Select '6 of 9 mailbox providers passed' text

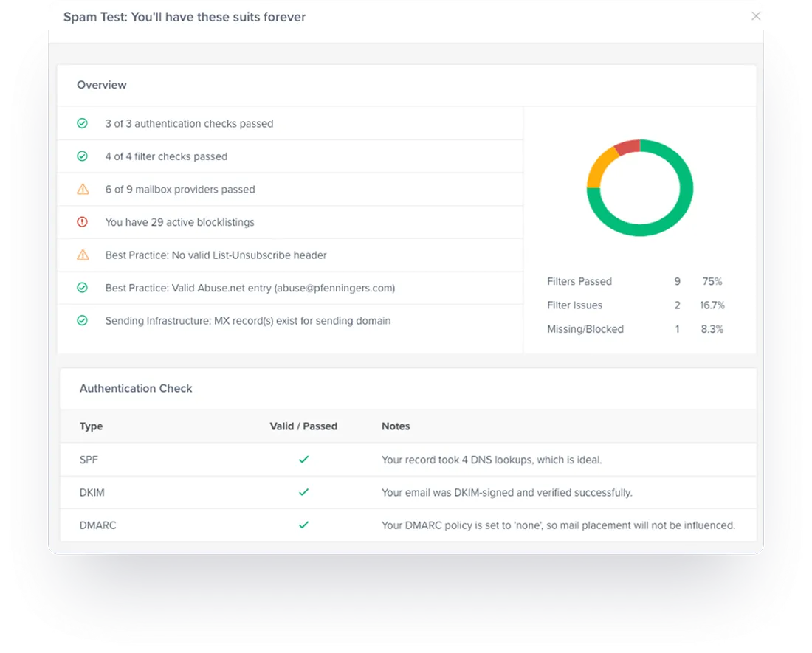180,190
